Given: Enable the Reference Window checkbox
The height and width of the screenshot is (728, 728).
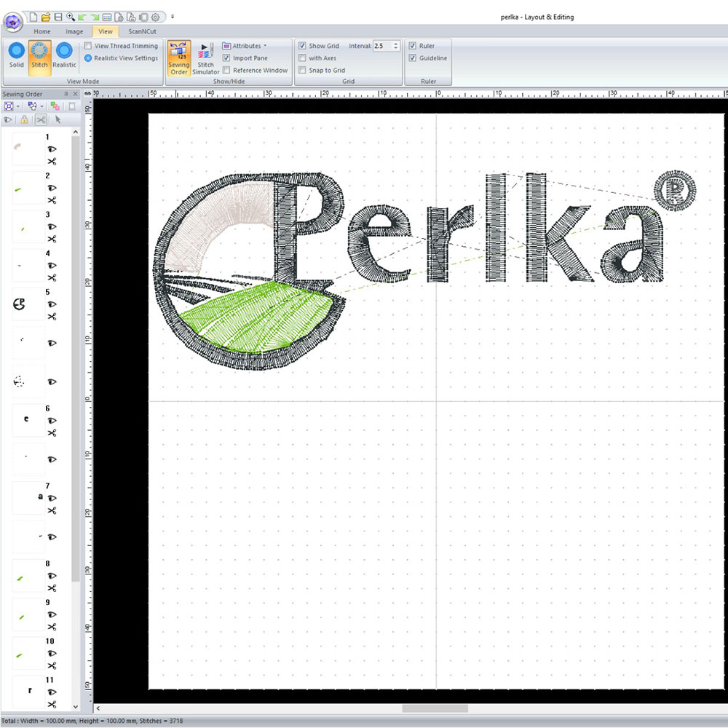Looking at the screenshot, I should click(226, 70).
